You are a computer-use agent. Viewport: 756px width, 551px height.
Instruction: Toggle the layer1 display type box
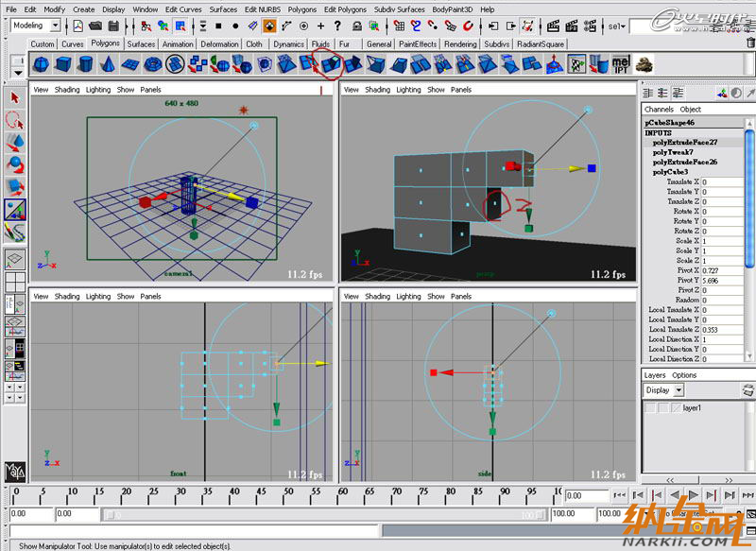click(x=662, y=407)
